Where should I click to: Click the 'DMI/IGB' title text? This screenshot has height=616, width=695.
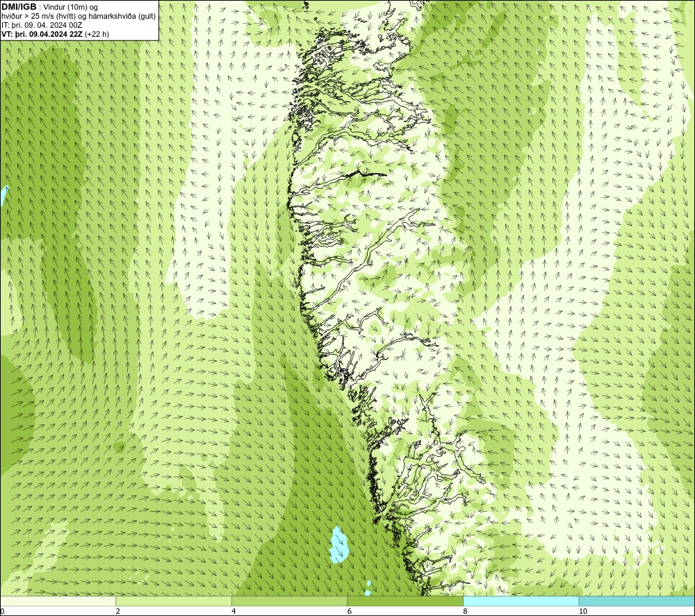click(19, 7)
